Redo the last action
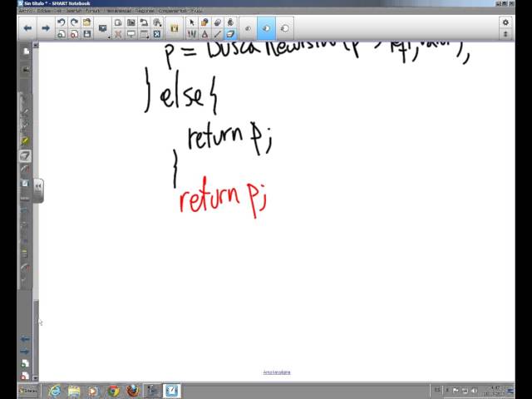The height and width of the screenshot is (399, 532). [74, 23]
